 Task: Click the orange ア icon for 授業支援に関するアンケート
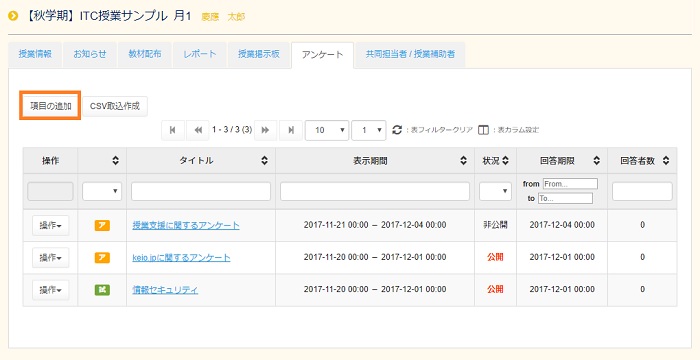click(102, 226)
